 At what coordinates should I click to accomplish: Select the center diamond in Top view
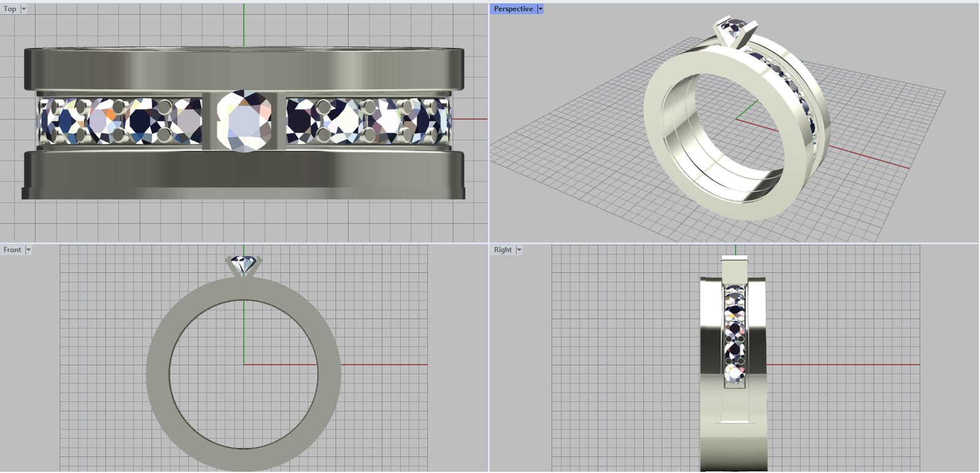tap(244, 121)
